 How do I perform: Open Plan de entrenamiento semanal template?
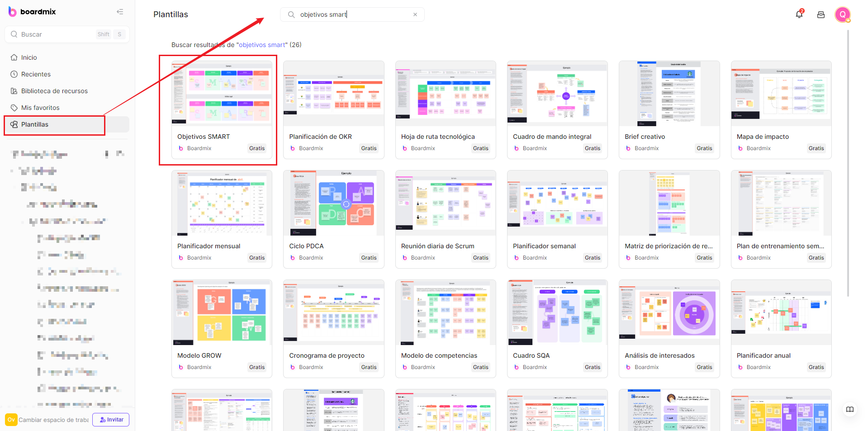coord(781,219)
